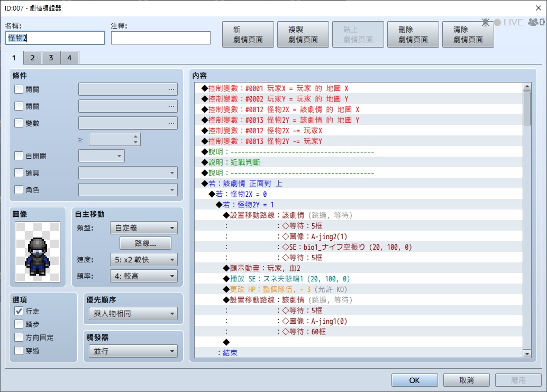Check the 角色 condition checkbox
Screen dimensions: 547x392
[19, 190]
